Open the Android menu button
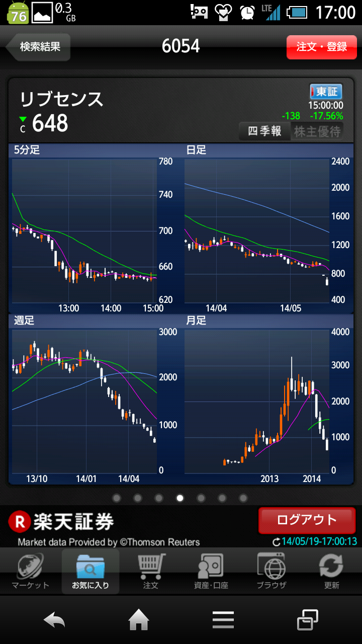Image resolution: width=362 pixels, height=644 pixels. click(x=223, y=620)
